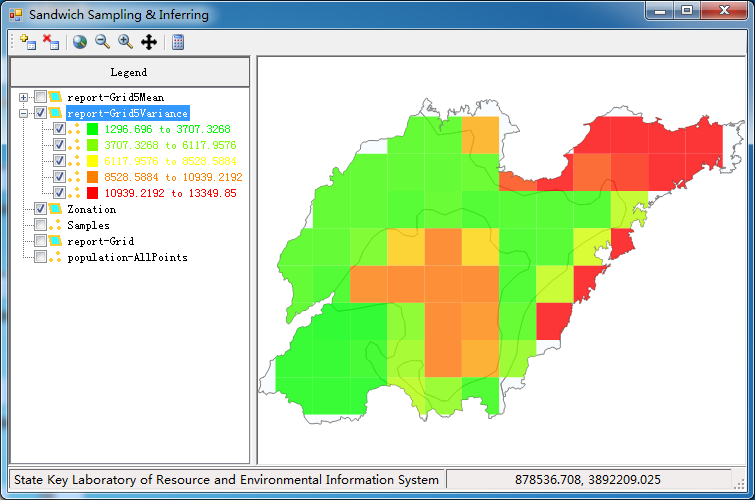Click the '3707.3268 to 6117.9576' range label
This screenshot has height=500, width=755.
click(170, 145)
